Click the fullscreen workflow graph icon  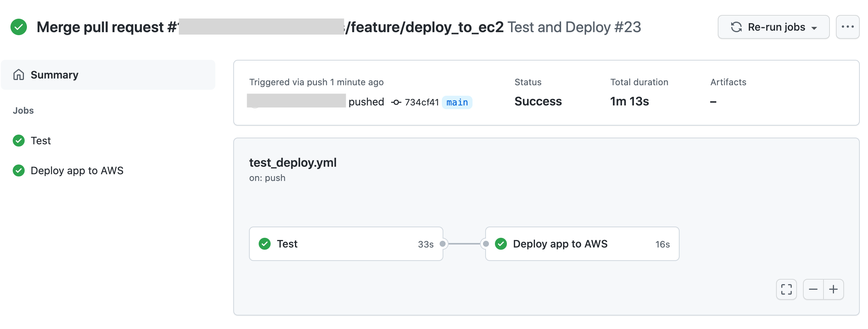point(786,289)
